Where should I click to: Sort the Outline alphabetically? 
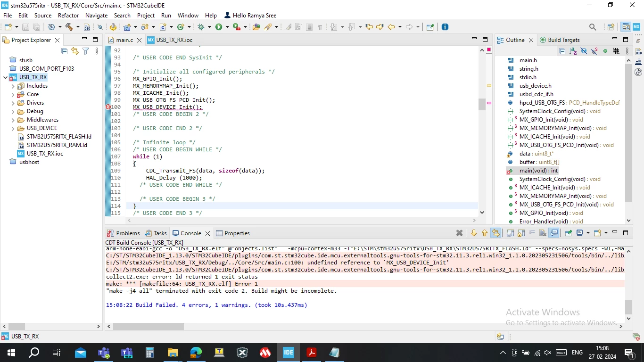point(573,51)
